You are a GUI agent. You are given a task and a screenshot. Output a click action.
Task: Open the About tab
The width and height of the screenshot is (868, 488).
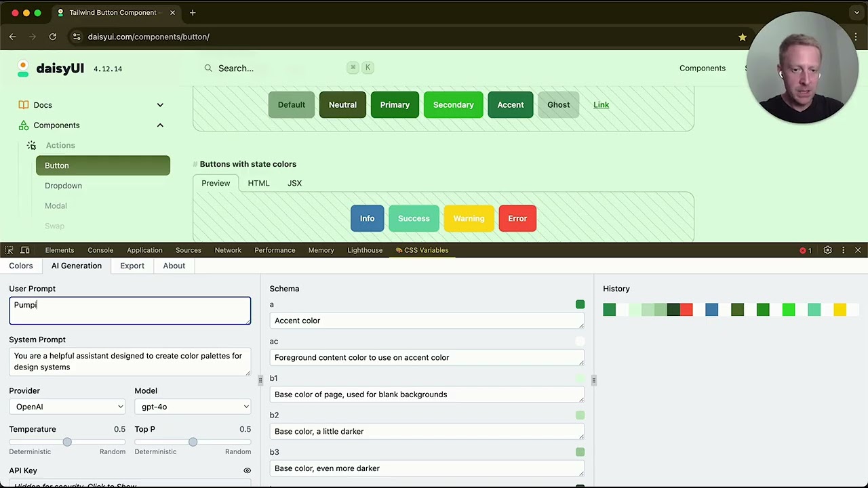tap(174, 266)
